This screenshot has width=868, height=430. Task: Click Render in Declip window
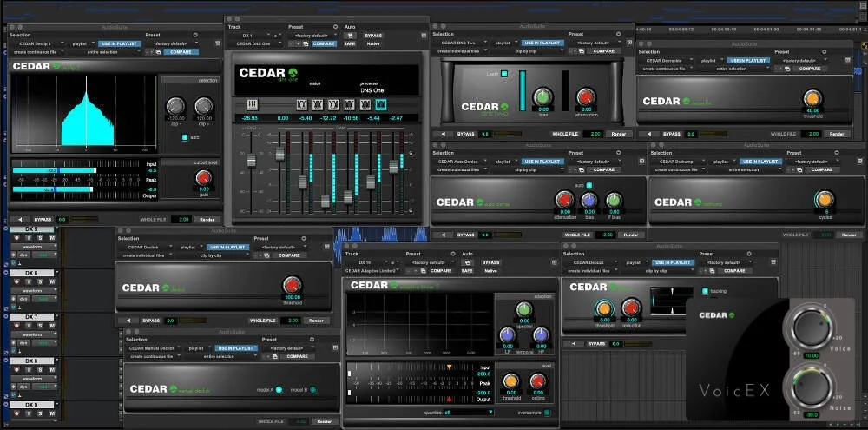pyautogui.click(x=207, y=220)
